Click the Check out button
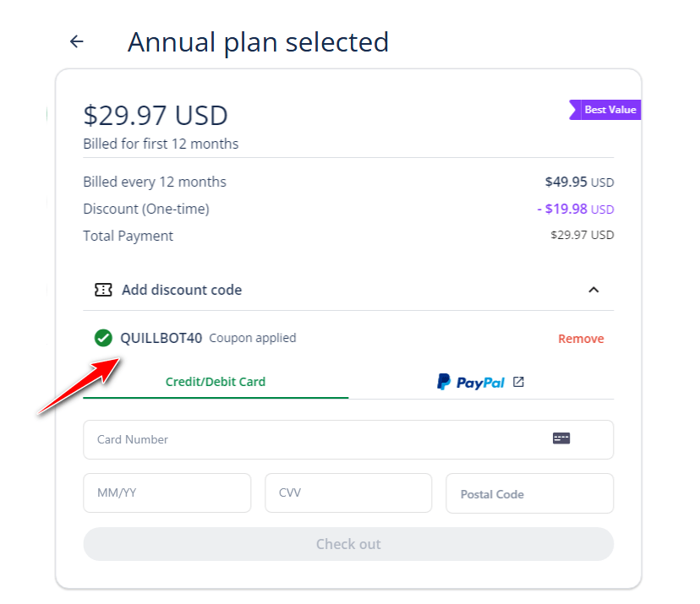 (x=348, y=544)
